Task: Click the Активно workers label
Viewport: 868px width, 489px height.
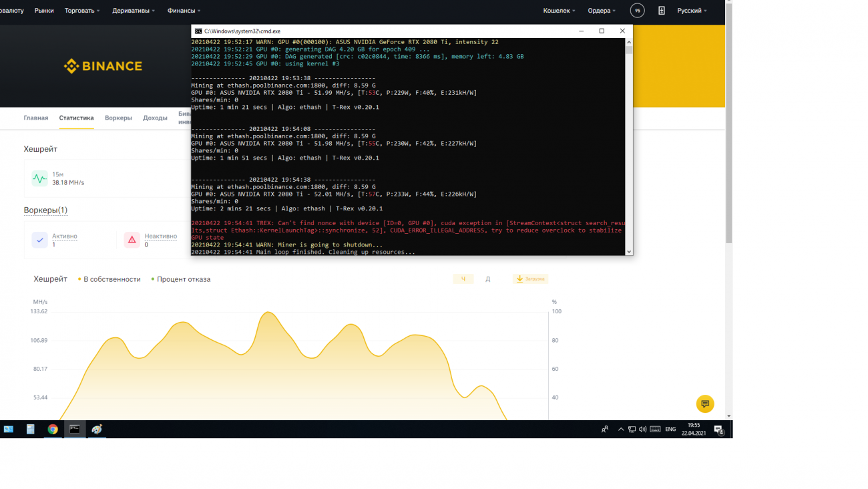Action: pos(65,236)
